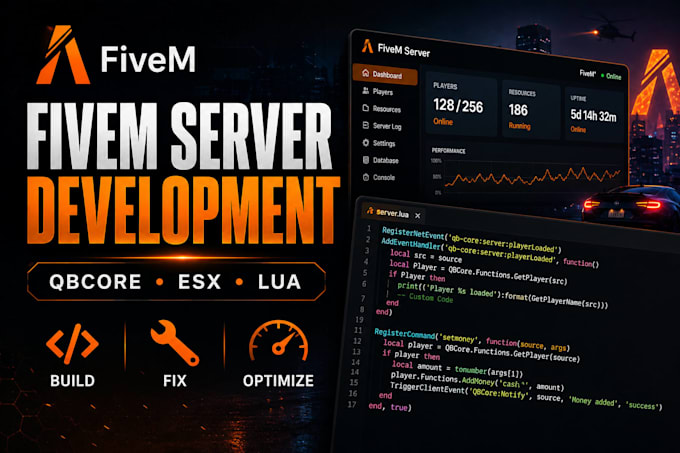Click the '5d 14h 32m' uptime value
The image size is (680, 453).
pos(593,116)
